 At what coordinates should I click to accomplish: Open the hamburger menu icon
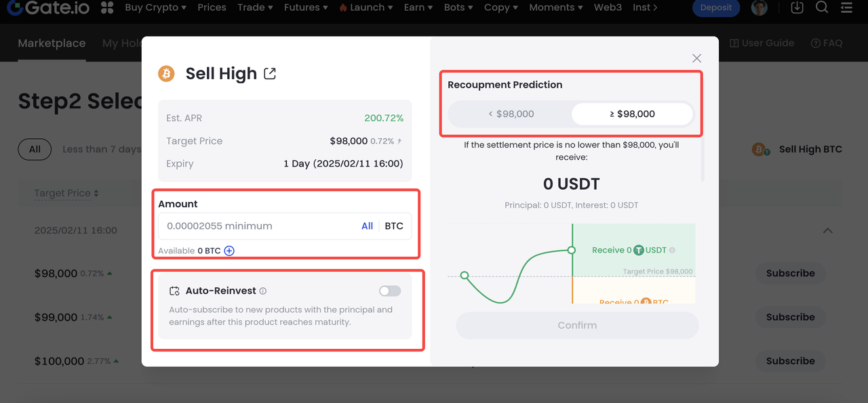tap(846, 7)
